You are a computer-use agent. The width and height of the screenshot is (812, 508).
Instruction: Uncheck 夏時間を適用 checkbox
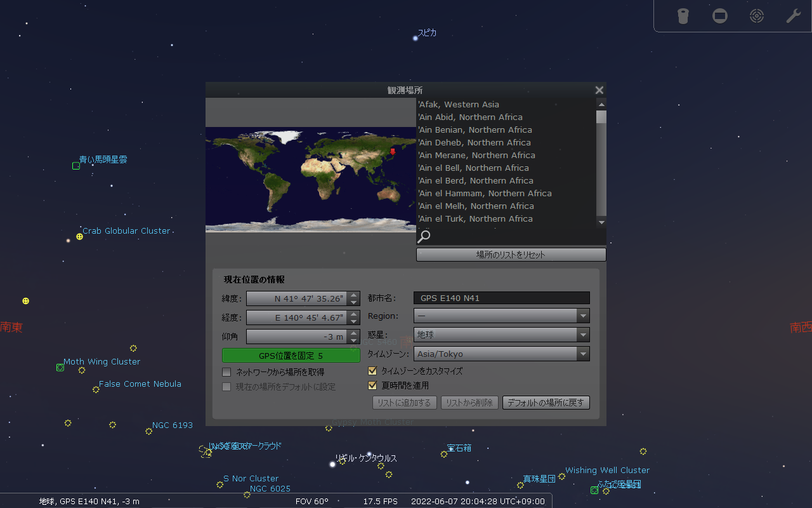click(x=372, y=385)
